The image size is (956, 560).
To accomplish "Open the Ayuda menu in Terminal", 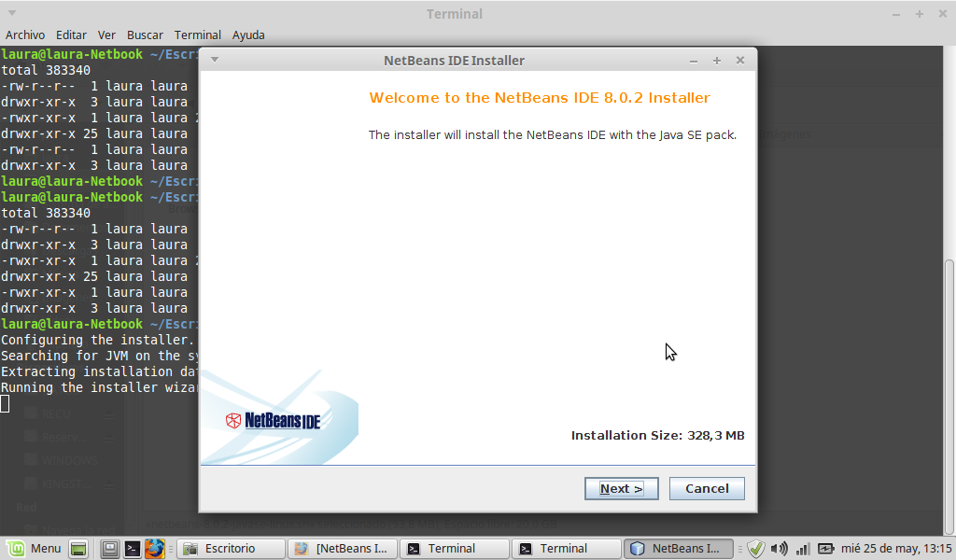I will [248, 35].
